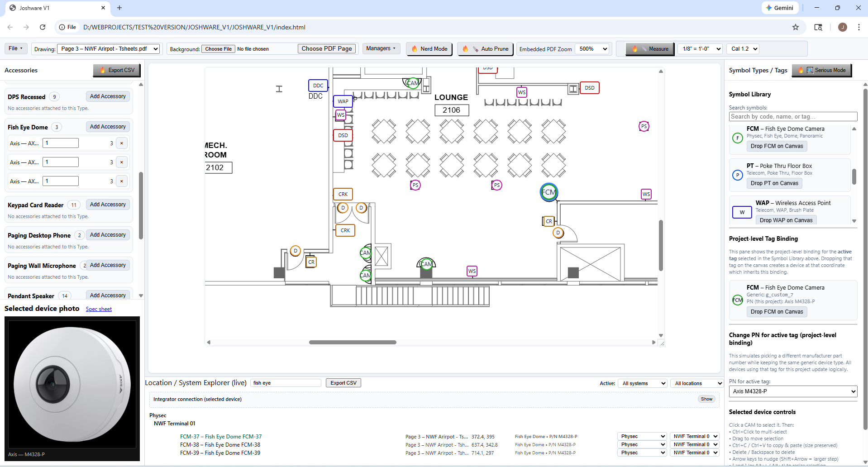Click the Drop FCM on Canvas button
The height and width of the screenshot is (467, 868).
(777, 146)
